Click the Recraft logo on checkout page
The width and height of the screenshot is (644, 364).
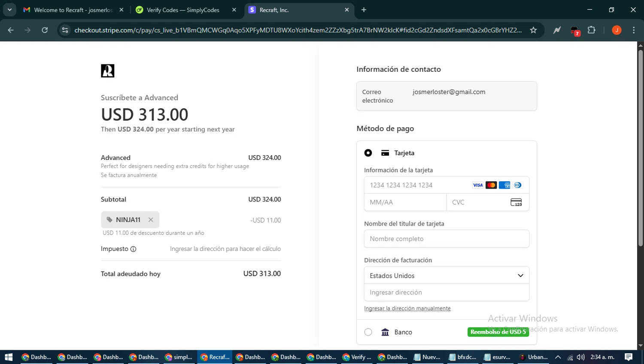pos(107,70)
